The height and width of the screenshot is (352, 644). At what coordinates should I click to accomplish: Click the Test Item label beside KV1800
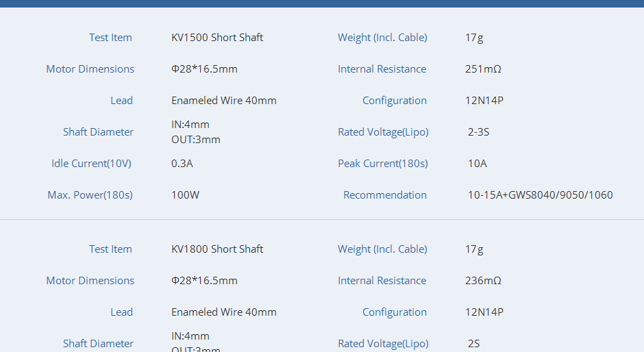pyautogui.click(x=110, y=249)
